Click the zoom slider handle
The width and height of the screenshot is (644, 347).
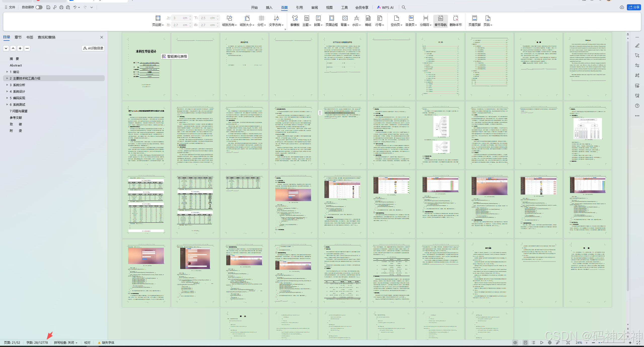(601, 342)
